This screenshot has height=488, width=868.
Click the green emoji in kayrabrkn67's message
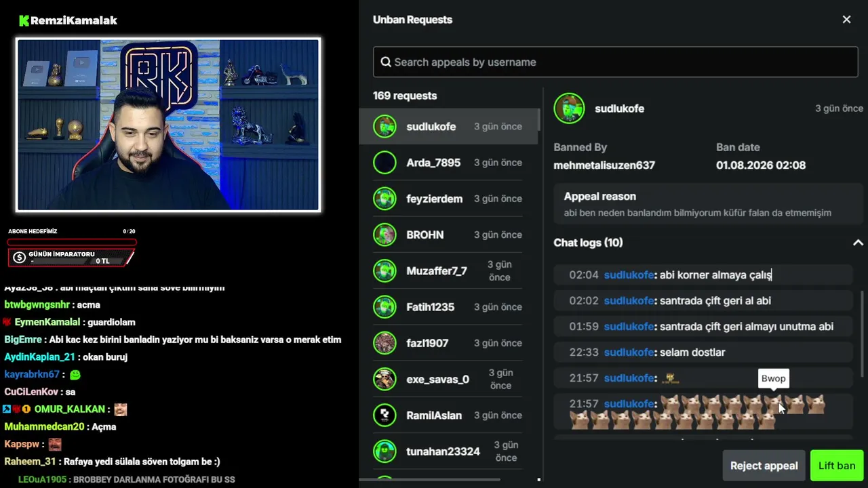coord(75,374)
